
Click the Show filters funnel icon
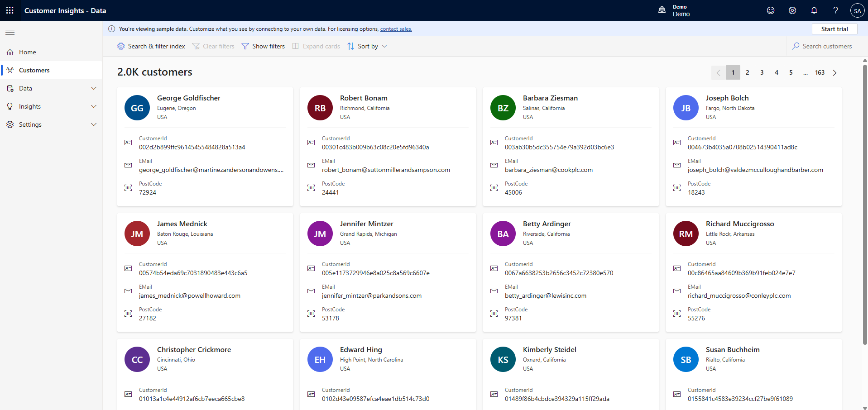245,46
